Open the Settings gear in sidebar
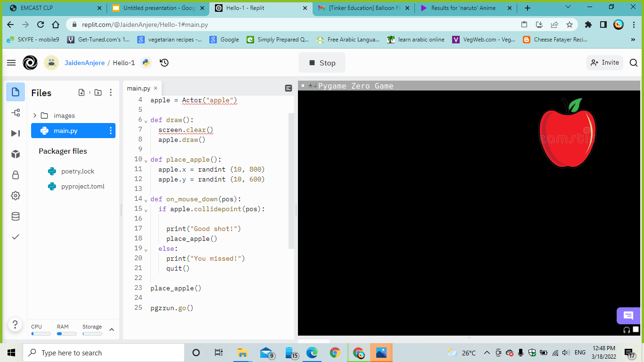Viewport: 644px width, 362px height. (16, 196)
